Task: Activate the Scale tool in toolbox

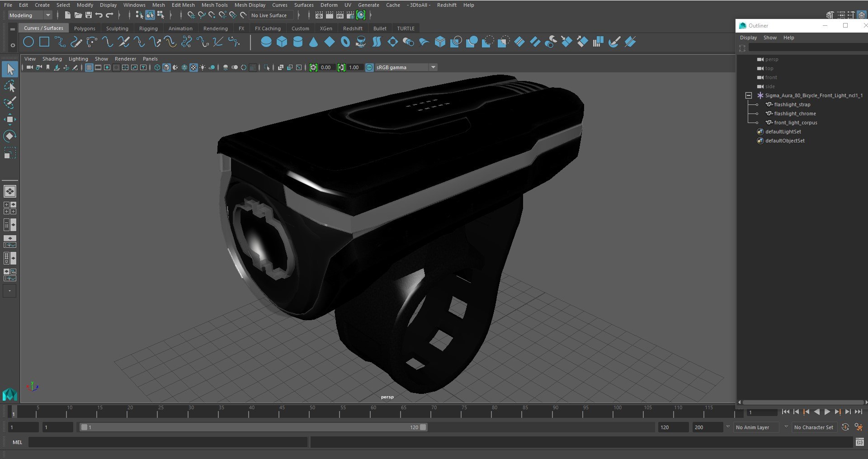Action: tap(10, 153)
